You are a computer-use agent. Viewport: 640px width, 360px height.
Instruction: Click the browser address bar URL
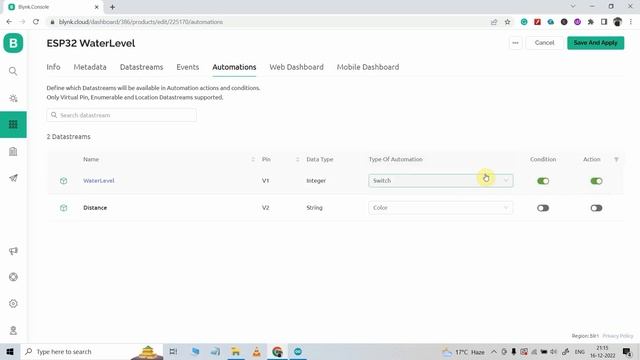point(141,22)
